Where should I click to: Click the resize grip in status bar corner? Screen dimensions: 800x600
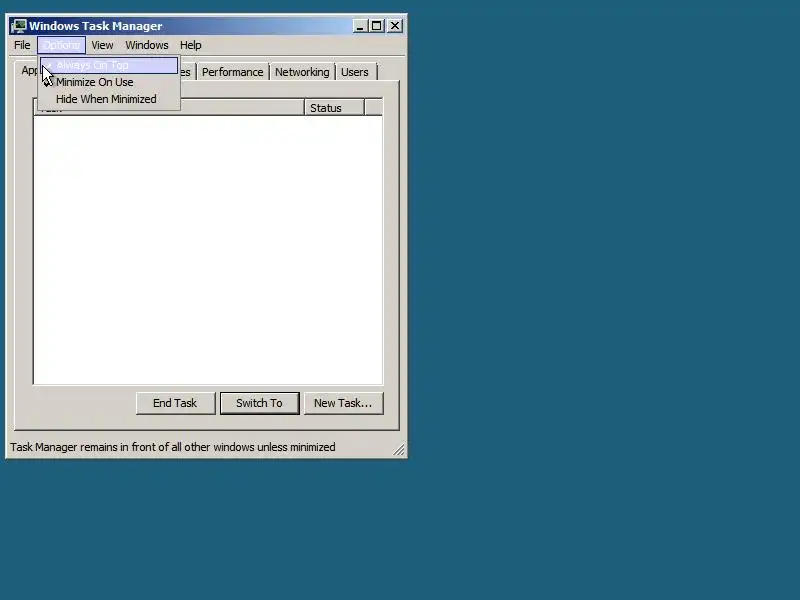pyautogui.click(x=398, y=449)
